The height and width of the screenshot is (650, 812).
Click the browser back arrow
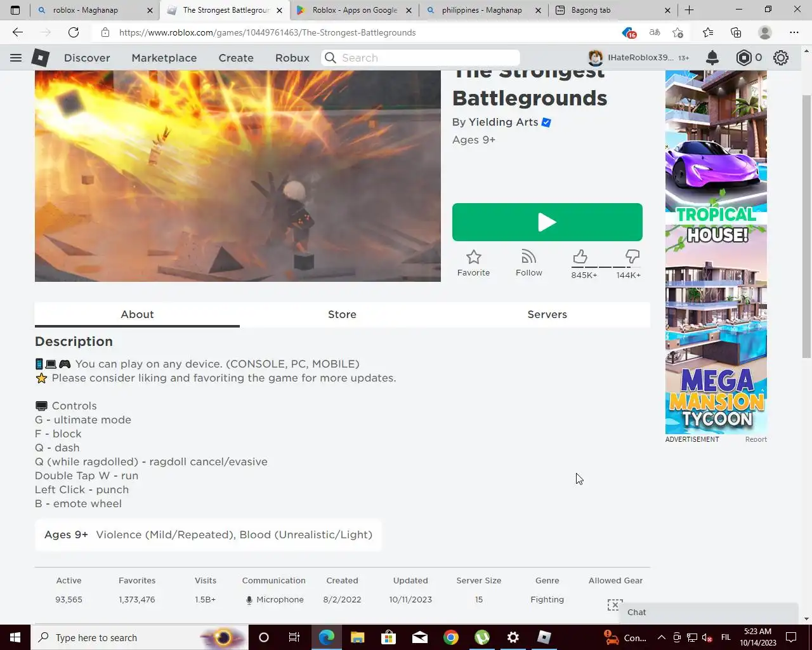click(18, 32)
